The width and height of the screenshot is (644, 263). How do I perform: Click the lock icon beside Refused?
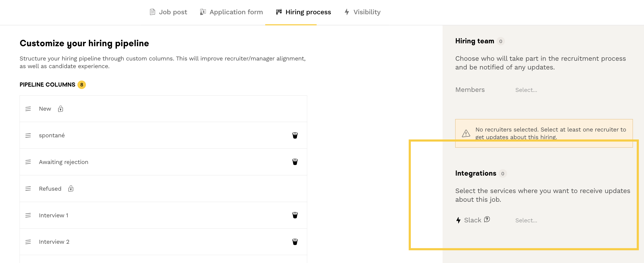[x=71, y=189]
